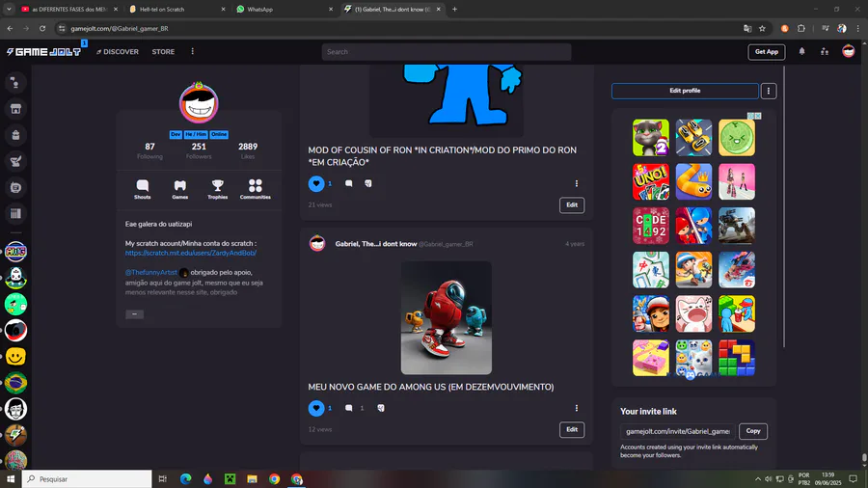Toggle like on Cousin of Ron post
The image size is (868, 488).
coord(316,183)
